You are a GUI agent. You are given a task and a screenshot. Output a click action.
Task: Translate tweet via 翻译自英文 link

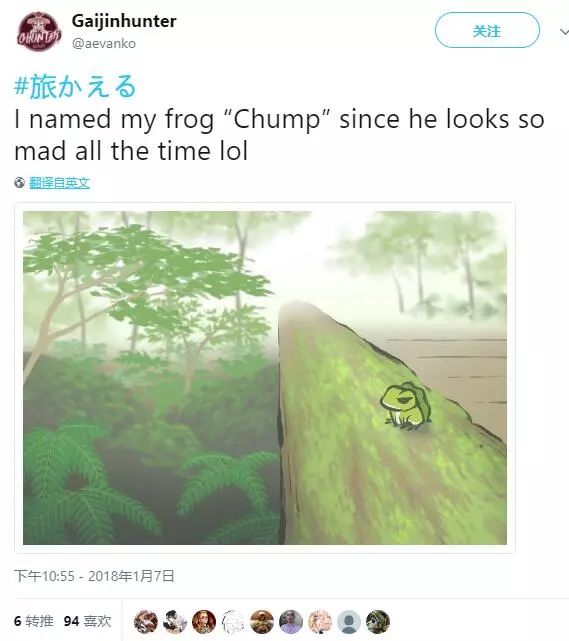[x=60, y=183]
